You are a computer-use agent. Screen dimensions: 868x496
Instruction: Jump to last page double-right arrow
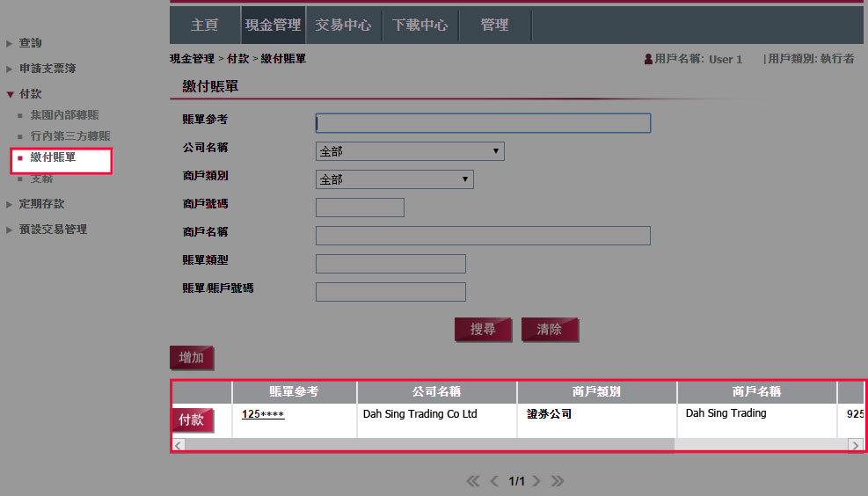tap(557, 481)
